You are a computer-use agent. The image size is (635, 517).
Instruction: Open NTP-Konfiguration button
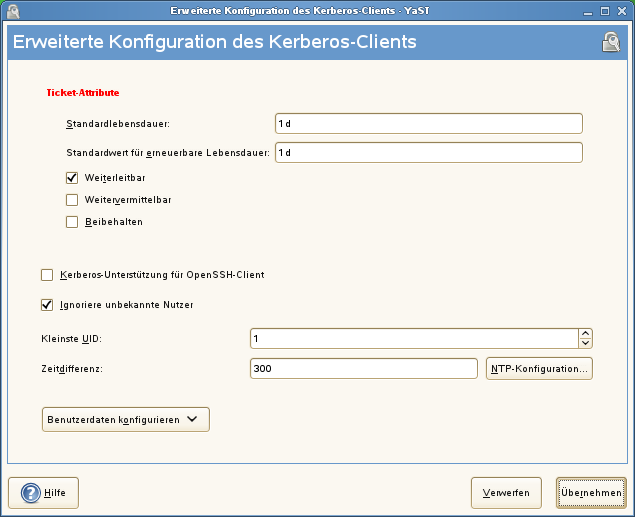tap(539, 369)
